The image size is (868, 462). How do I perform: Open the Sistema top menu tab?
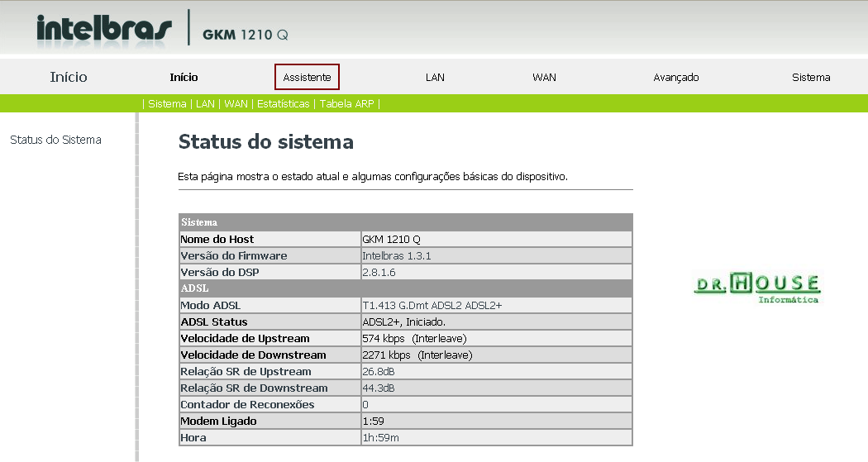tap(811, 78)
